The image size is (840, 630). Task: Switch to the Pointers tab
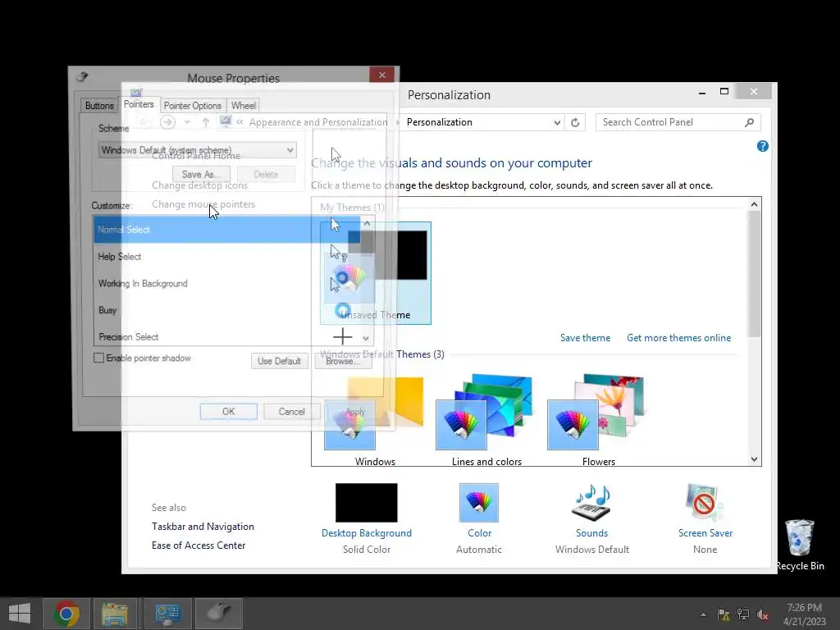tap(139, 104)
